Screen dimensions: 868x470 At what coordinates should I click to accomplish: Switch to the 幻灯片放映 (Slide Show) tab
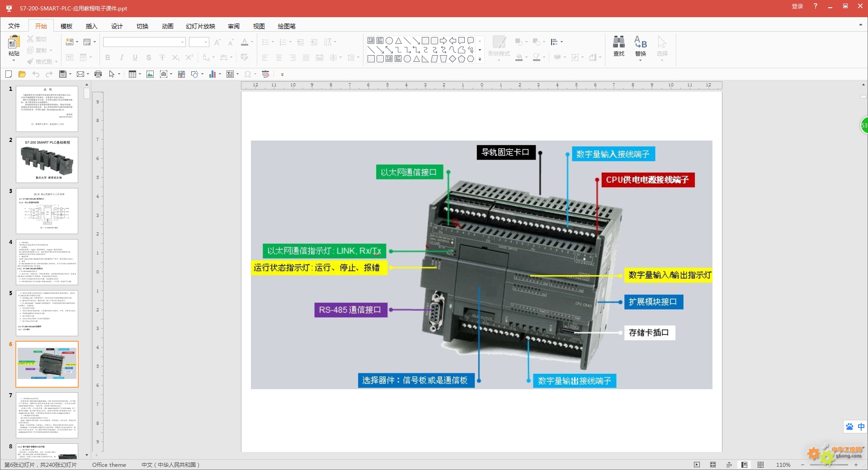pyautogui.click(x=200, y=26)
